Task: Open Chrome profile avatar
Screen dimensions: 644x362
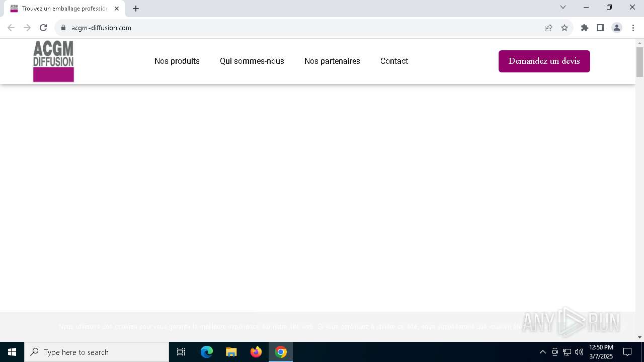Action: (617, 28)
